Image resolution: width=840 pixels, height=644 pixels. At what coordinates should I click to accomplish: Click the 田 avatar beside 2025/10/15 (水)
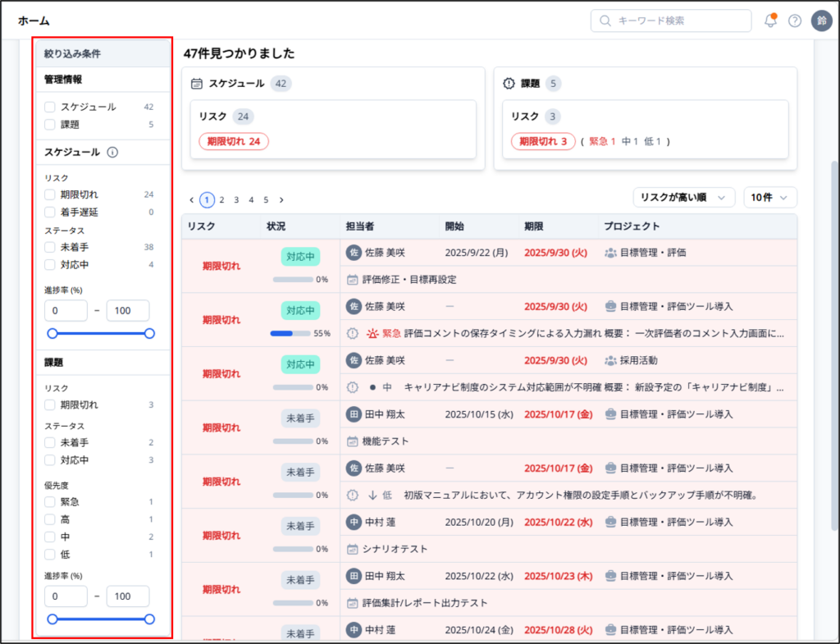coord(354,414)
